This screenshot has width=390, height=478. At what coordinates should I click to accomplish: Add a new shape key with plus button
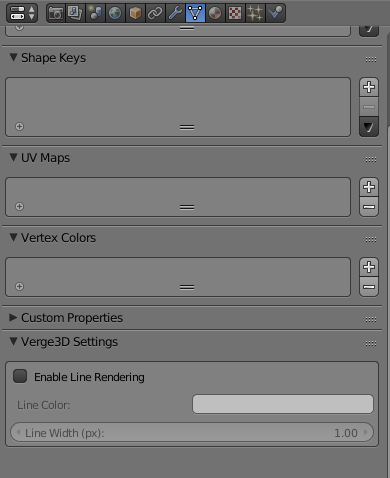369,87
